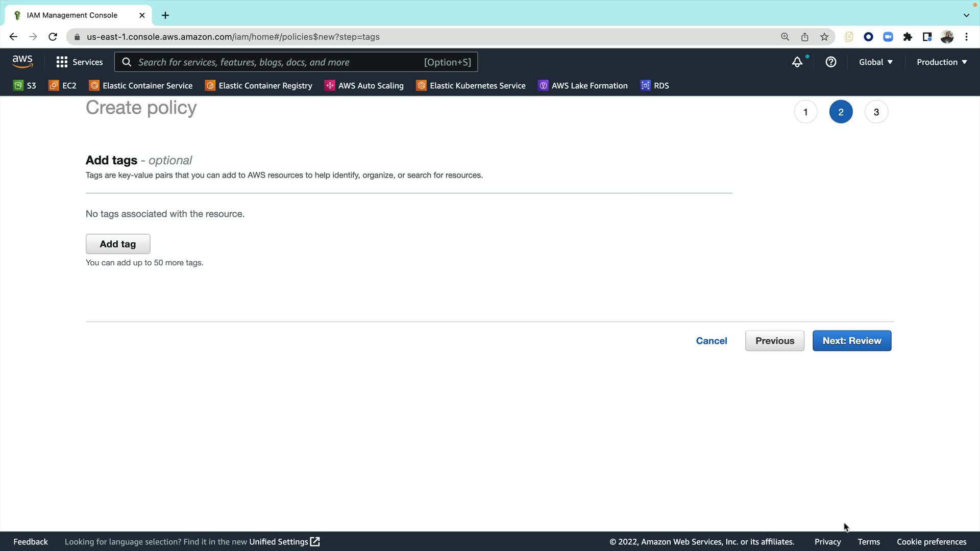Screen dimensions: 980x551
Task: Click the Add tag button
Action: (118, 244)
